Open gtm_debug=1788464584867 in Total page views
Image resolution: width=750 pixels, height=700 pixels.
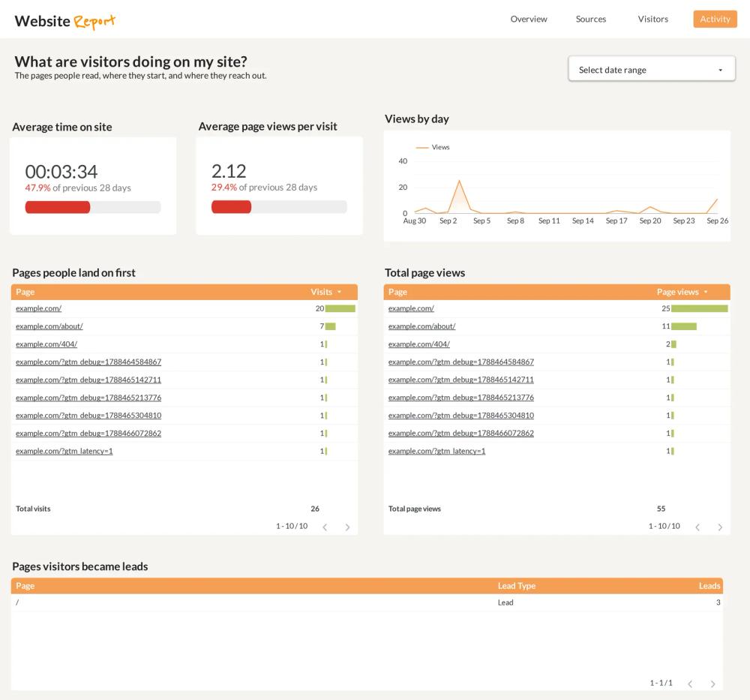click(461, 362)
